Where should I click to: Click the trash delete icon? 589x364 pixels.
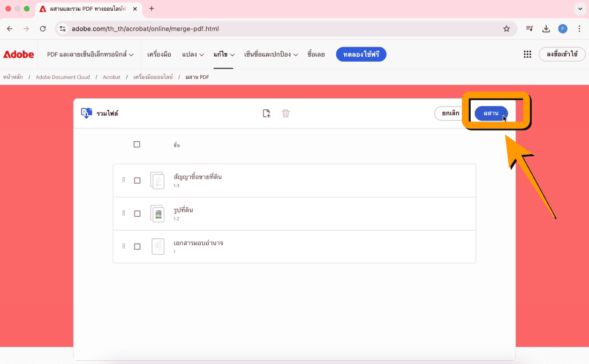(x=286, y=113)
